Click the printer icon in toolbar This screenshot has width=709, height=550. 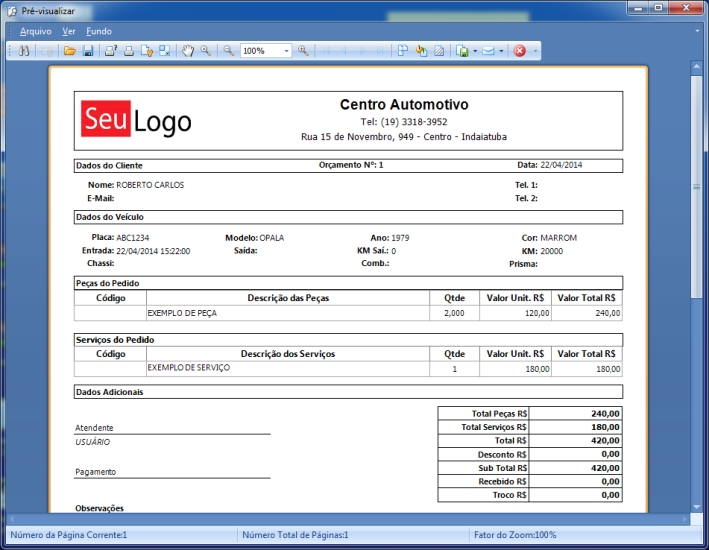(128, 50)
